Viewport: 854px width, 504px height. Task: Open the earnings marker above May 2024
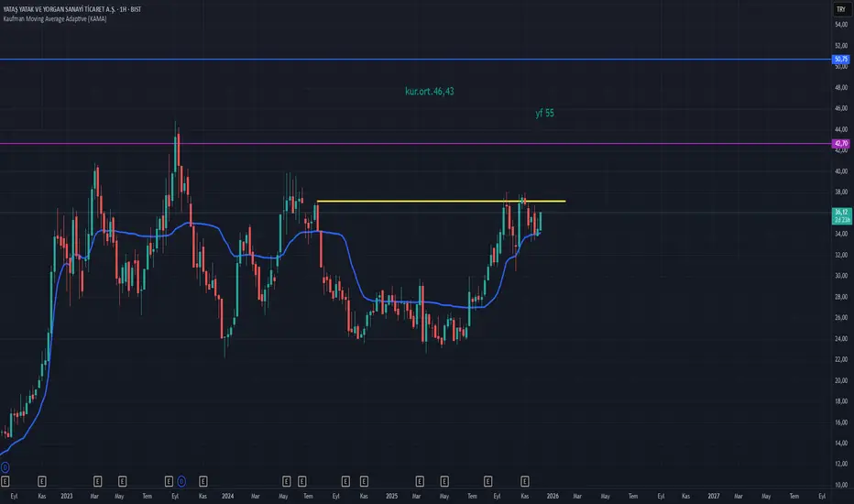pos(287,481)
